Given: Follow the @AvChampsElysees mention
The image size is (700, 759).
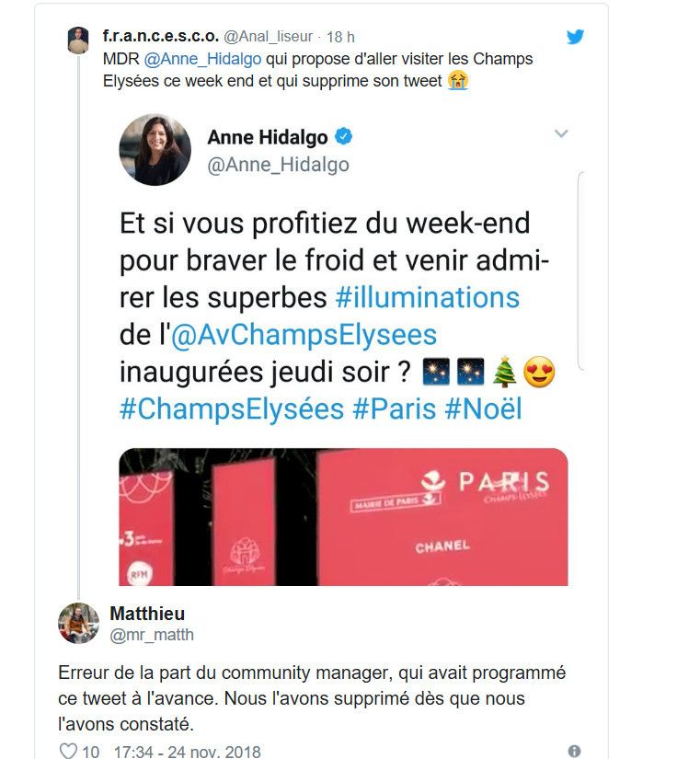Looking at the screenshot, I should pos(304,335).
